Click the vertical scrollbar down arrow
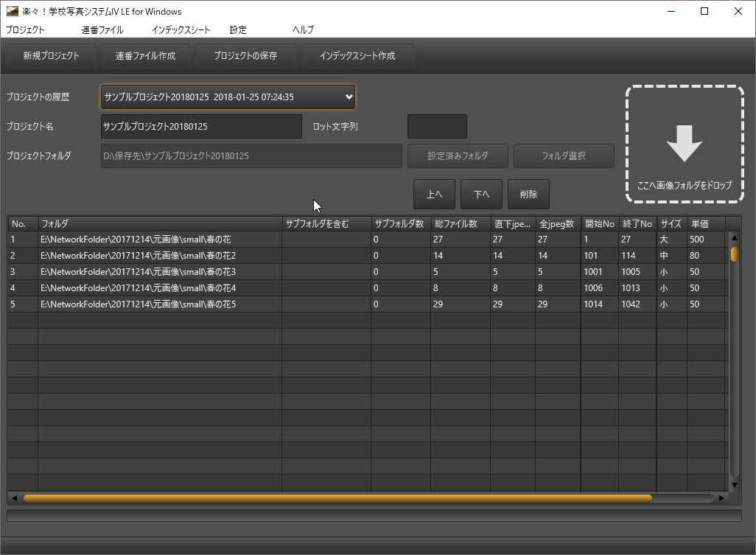 (735, 485)
